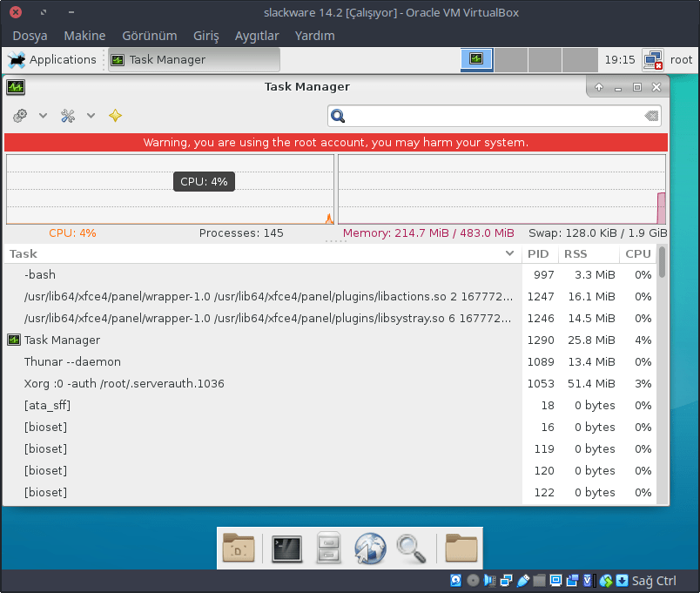The height and width of the screenshot is (593, 700).
Task: Click the orange CPU: 4% label
Action: (72, 233)
